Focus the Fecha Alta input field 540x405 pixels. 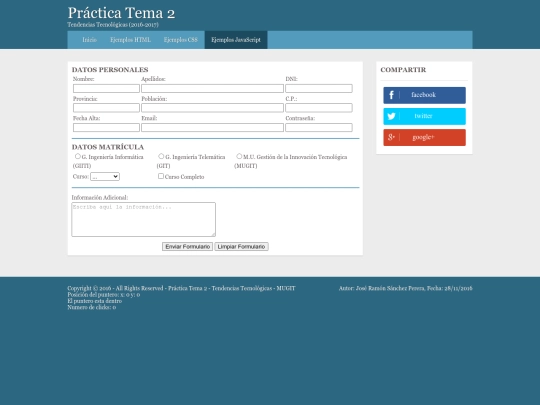pos(106,127)
